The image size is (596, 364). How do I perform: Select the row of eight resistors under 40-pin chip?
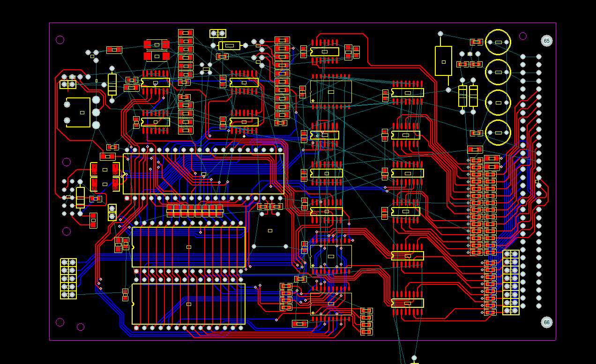(x=195, y=210)
